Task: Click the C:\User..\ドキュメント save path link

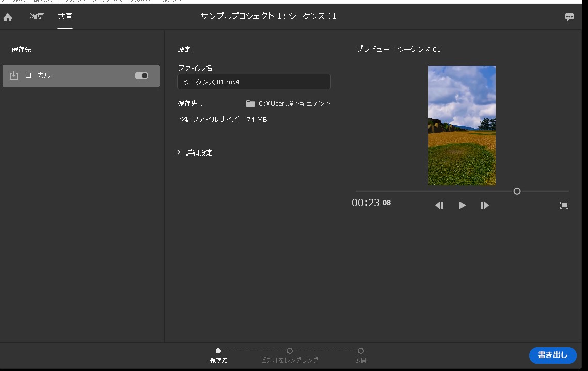Action: [x=294, y=103]
